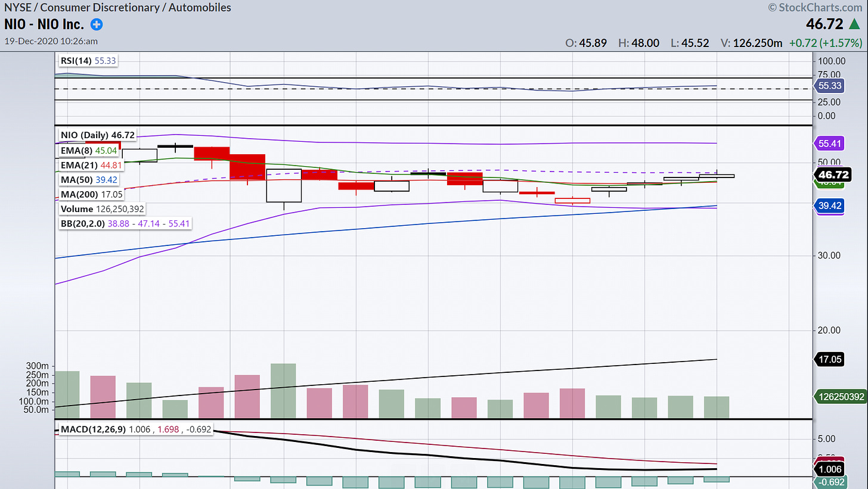Click the 5.00 MACD axis label
Image resolution: width=868 pixels, height=489 pixels.
point(827,439)
